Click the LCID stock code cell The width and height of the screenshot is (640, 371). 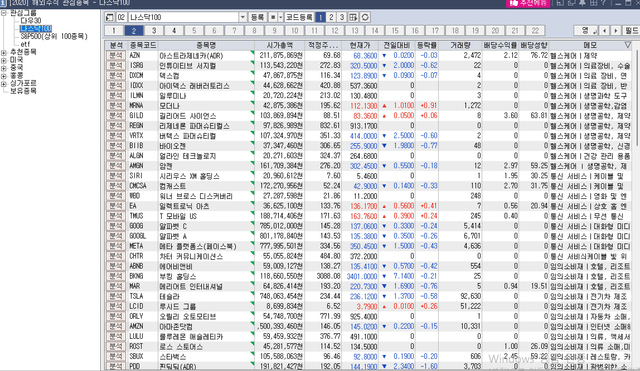[142, 307]
